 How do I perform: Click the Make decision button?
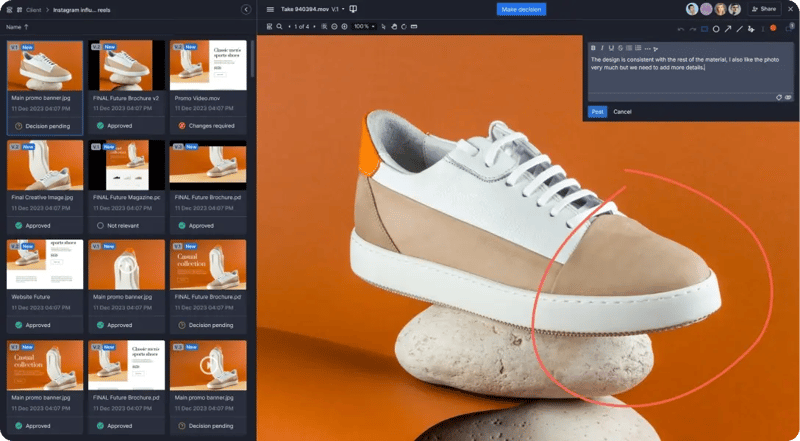[521, 9]
